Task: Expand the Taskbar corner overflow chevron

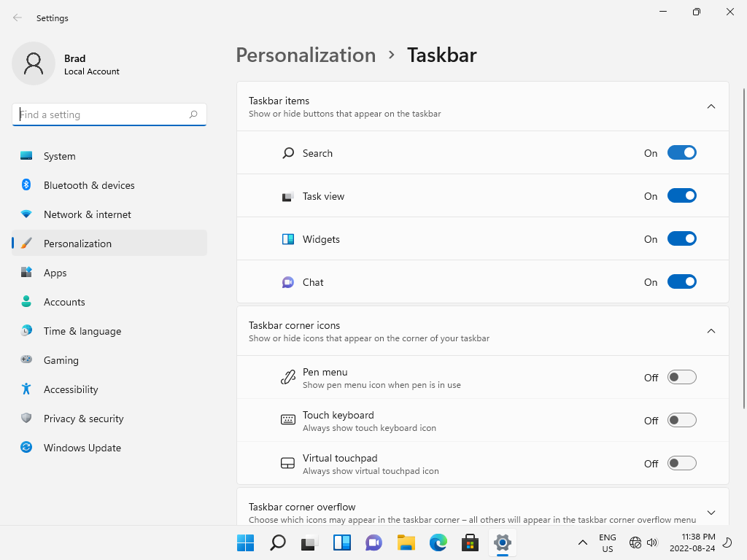Action: tap(711, 513)
